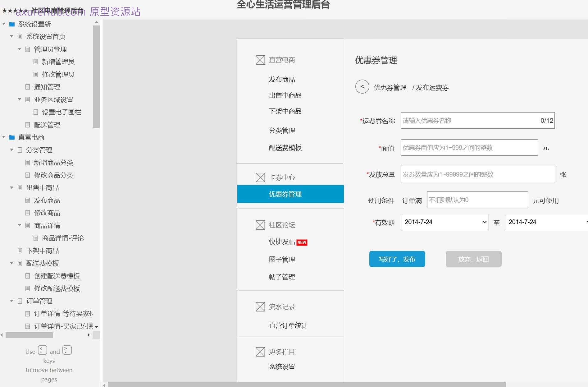The image size is (588, 387).
Task: Collapse the 系统设置首页 tree node
Action: coord(11,36)
